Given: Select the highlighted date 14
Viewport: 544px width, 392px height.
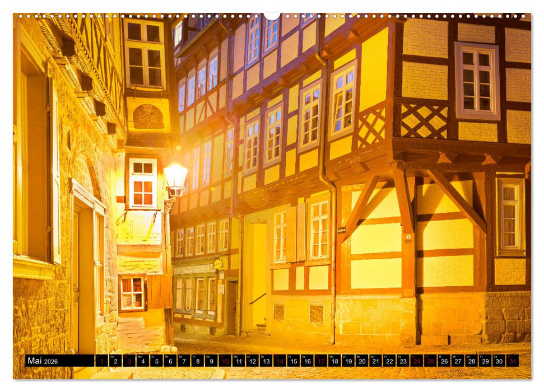Looking at the screenshot, I should [x=280, y=363].
